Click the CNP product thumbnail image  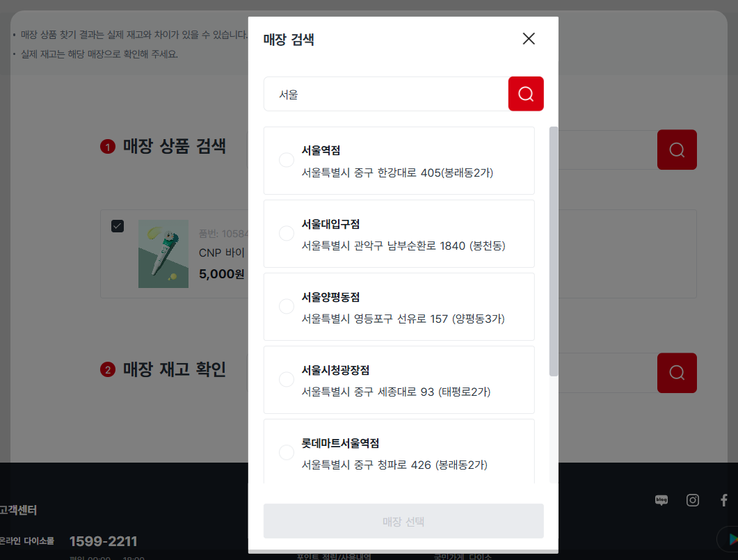pyautogui.click(x=163, y=254)
